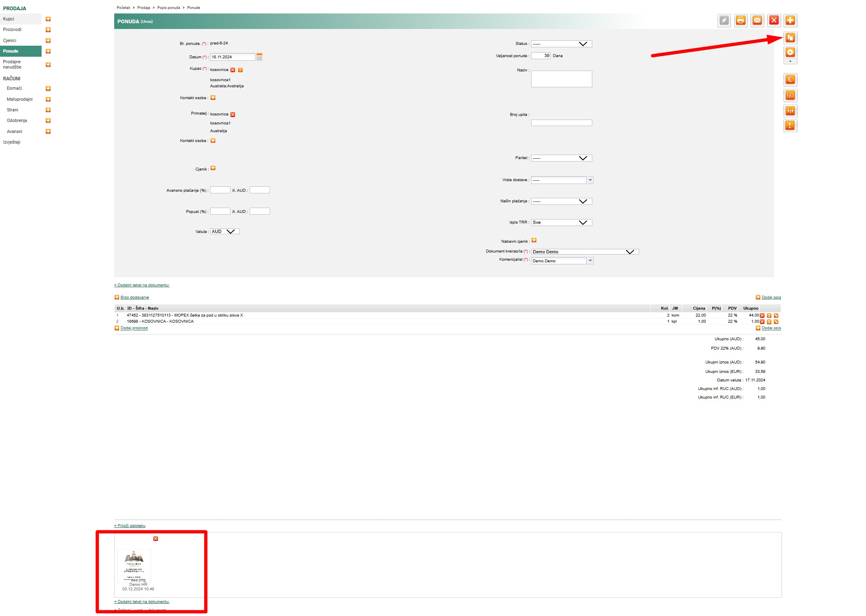Open the calendar picker beside Datum

[x=259, y=57]
